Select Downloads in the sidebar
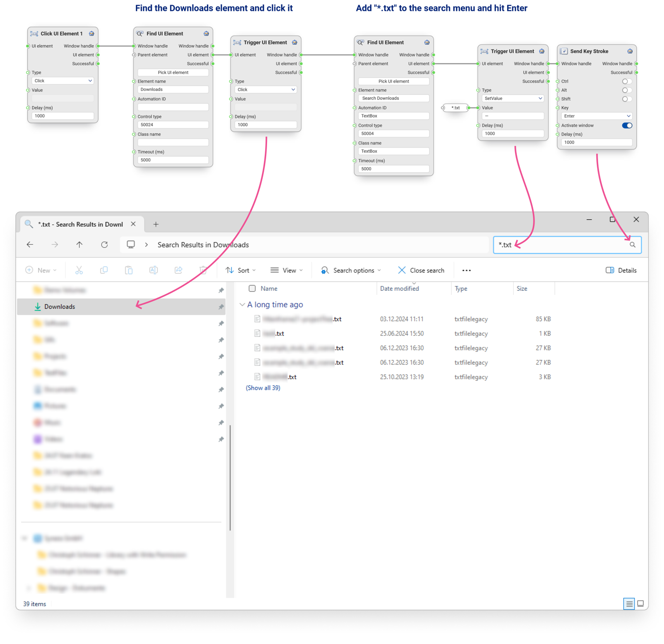Screen dimensions: 664x644 pos(121,307)
